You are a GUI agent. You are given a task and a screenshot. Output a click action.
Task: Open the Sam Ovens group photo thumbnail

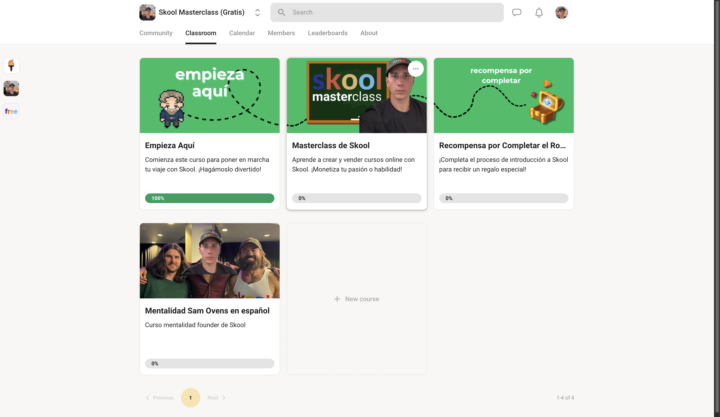[x=209, y=260]
